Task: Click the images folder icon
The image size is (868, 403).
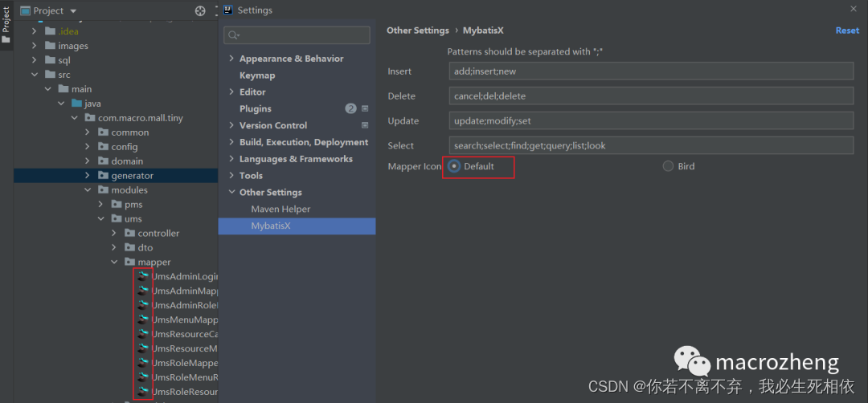Action: (x=50, y=46)
